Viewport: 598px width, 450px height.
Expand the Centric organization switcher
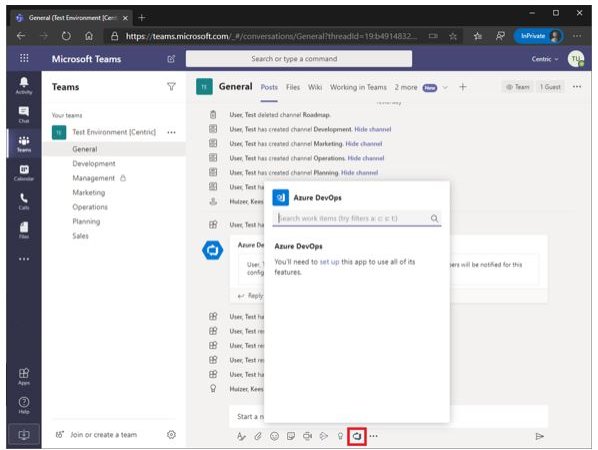[x=545, y=59]
